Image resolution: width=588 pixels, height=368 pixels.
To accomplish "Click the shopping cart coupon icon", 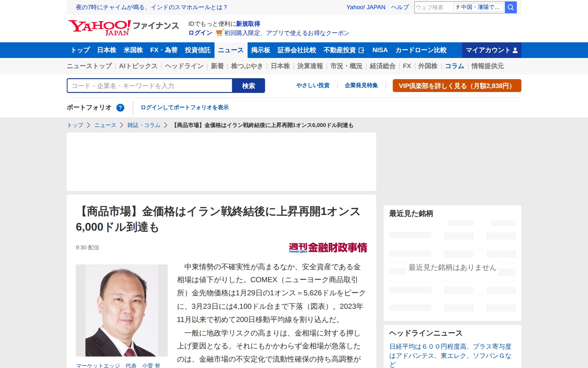I will pos(219,33).
